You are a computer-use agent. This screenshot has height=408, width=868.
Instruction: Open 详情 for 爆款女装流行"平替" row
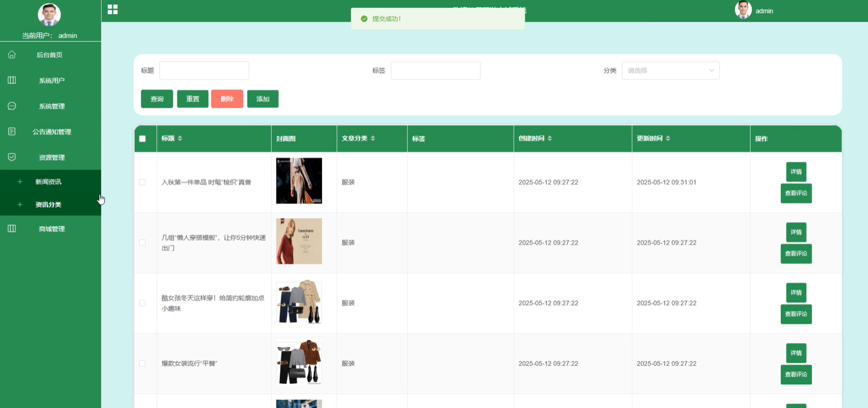coord(796,353)
